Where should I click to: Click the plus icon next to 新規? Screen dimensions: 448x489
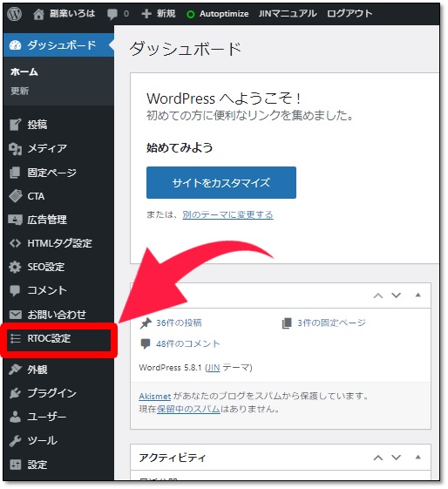(146, 14)
